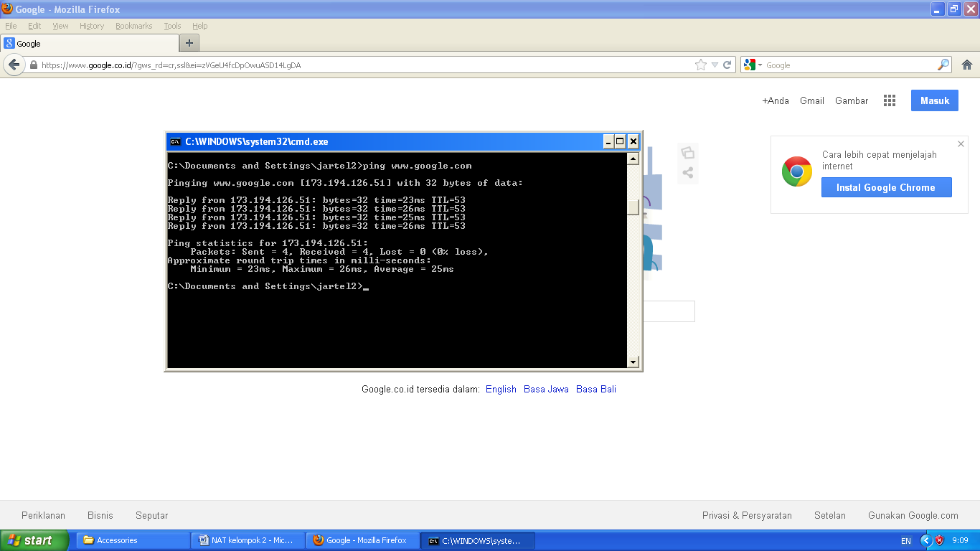The height and width of the screenshot is (551, 980).
Task: Click scroll down arrow in cmd window
Action: [x=633, y=362]
